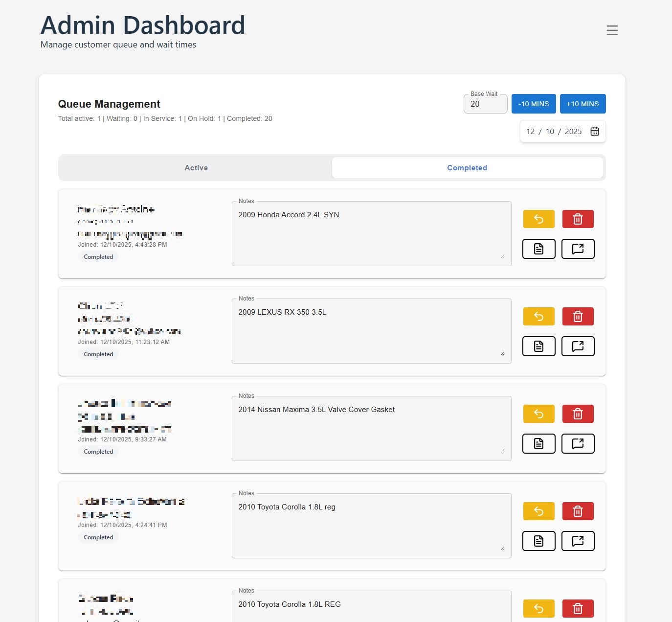Restore Nissan Maxima entry to queue

click(538, 414)
